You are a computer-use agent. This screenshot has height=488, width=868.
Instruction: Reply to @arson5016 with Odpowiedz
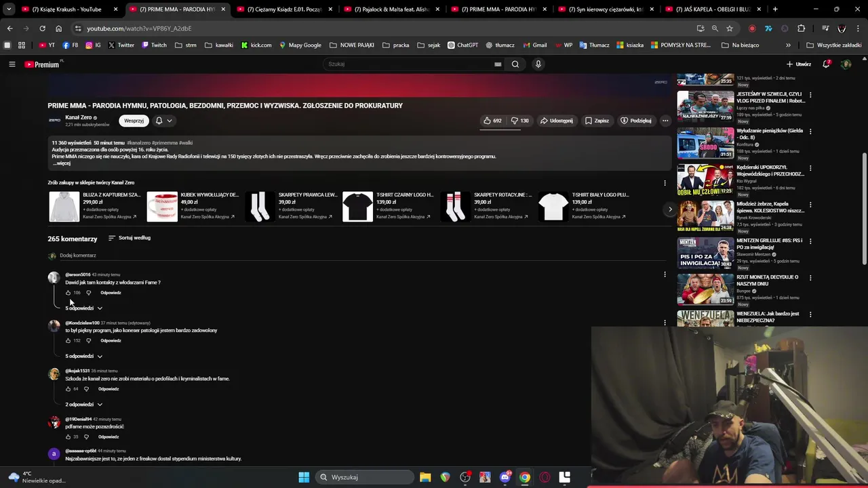pyautogui.click(x=111, y=293)
